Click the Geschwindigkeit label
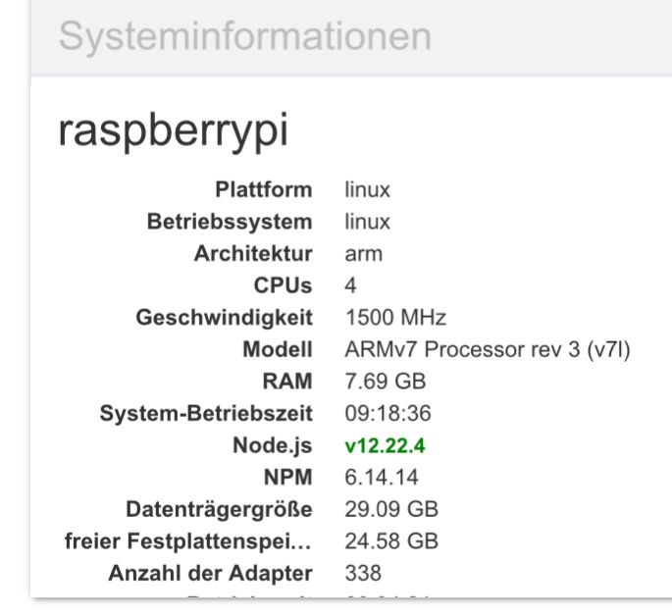 tap(225, 318)
